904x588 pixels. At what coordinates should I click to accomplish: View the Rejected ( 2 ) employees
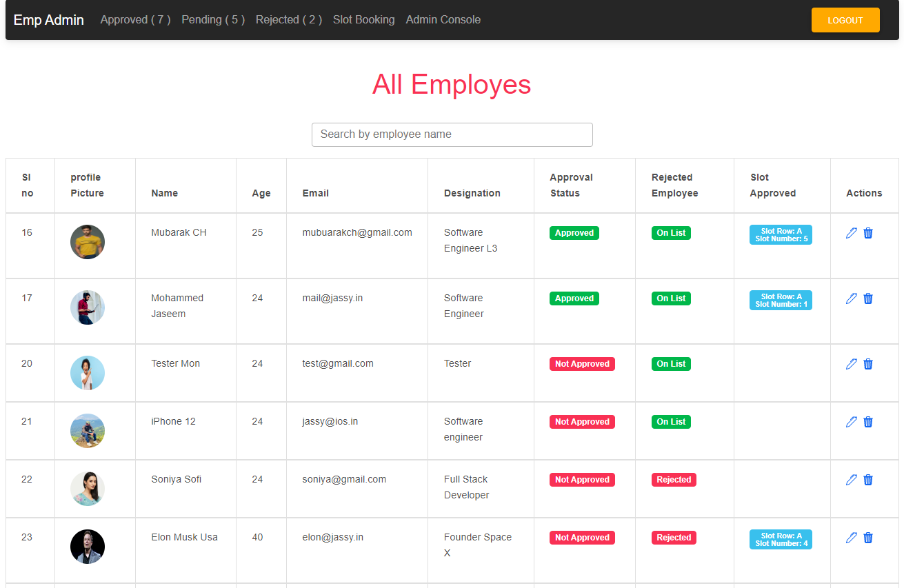point(288,19)
